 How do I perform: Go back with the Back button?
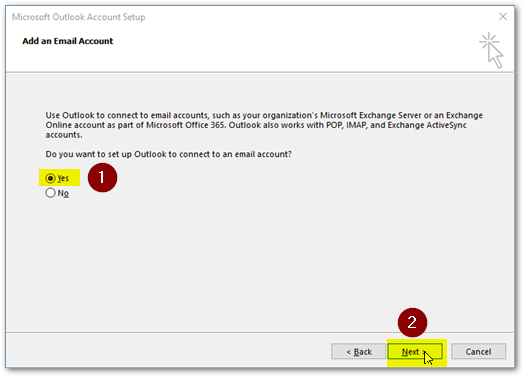pos(358,352)
